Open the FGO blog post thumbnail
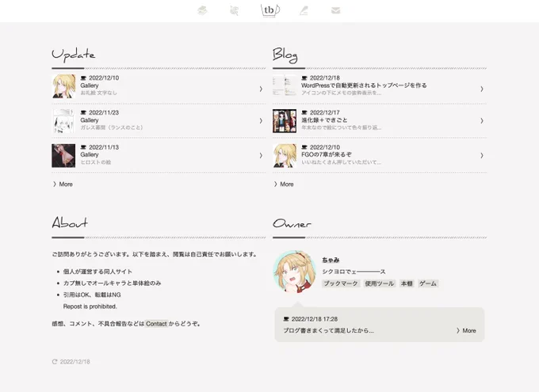The width and height of the screenshot is (539, 392). (285, 156)
